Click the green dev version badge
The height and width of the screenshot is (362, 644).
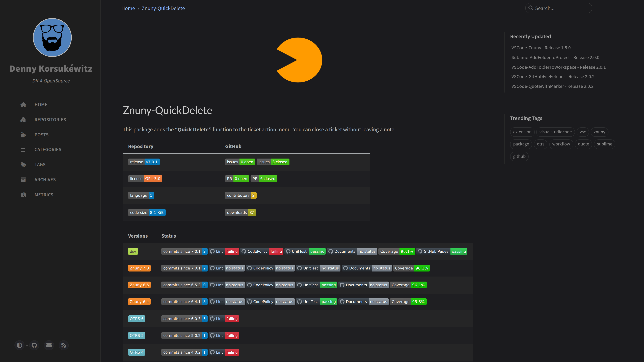click(133, 251)
